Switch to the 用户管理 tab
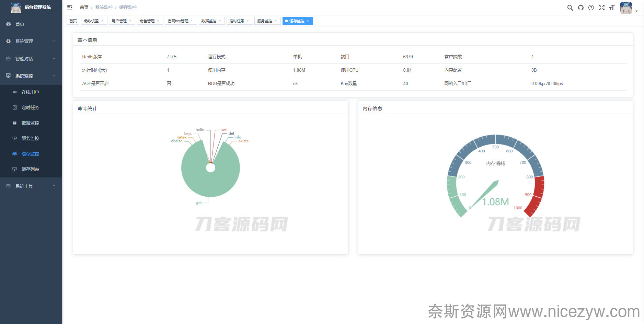This screenshot has width=644, height=324. click(119, 21)
